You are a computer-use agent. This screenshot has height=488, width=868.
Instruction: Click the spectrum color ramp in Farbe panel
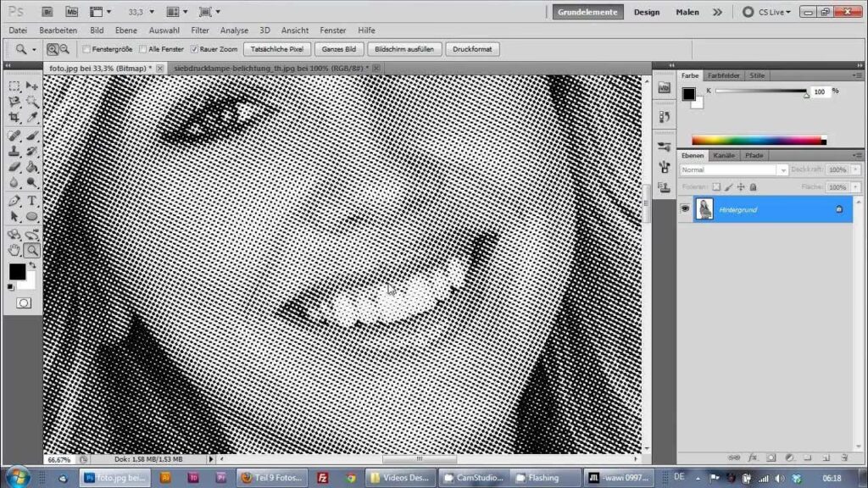[x=757, y=140]
